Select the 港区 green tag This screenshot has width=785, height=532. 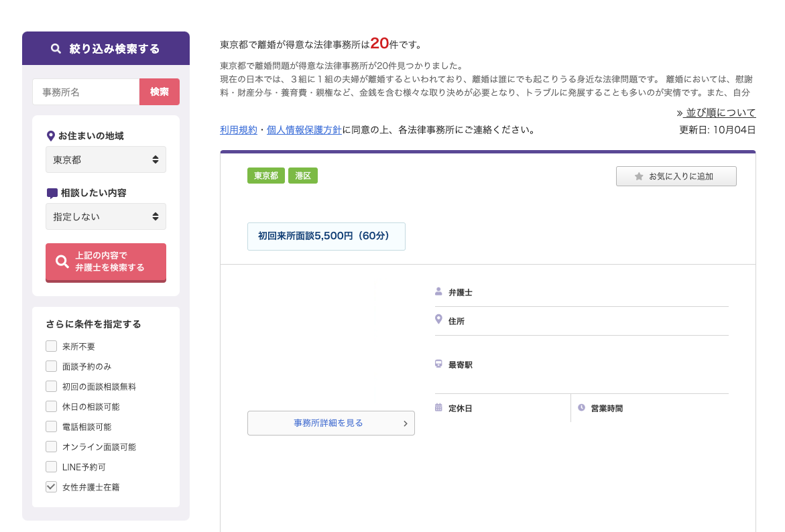(303, 175)
